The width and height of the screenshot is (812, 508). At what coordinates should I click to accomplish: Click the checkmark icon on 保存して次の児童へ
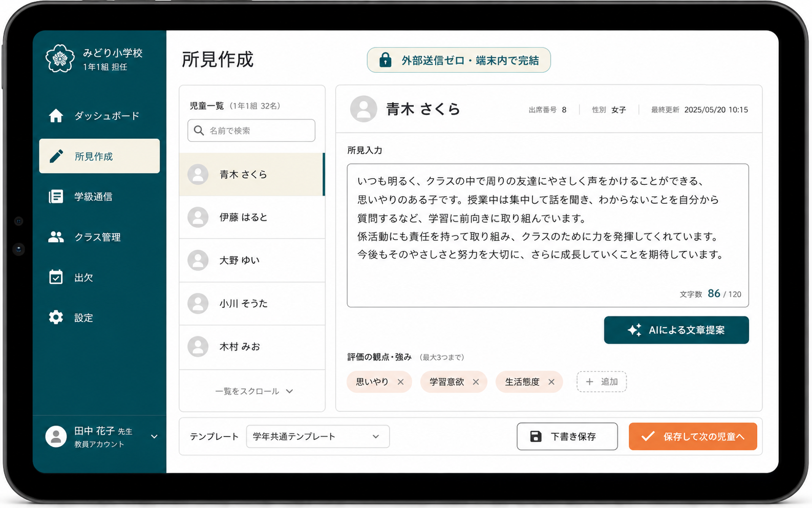click(x=648, y=436)
